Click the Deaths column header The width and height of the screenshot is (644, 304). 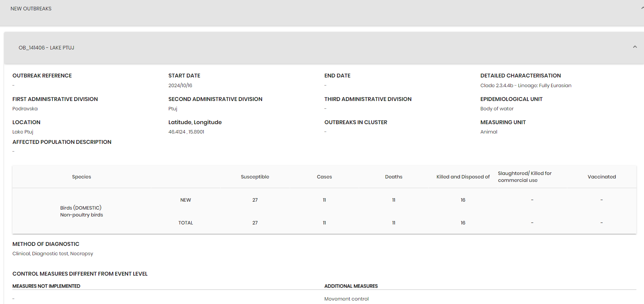click(x=394, y=177)
